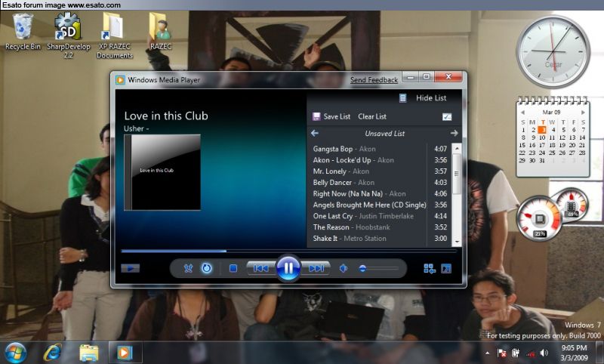Viewport: 604px width, 364px height.
Task: Click the CPU meter gadget
Action: coord(539,218)
